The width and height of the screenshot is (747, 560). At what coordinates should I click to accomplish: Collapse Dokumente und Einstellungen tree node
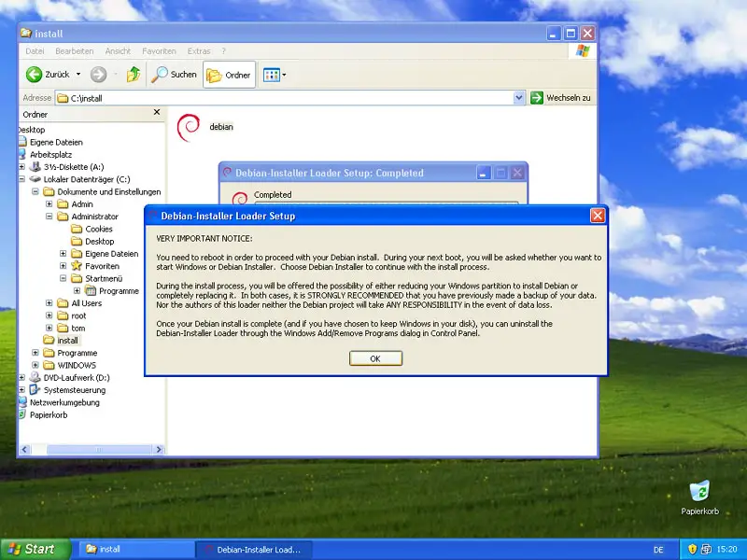35,191
